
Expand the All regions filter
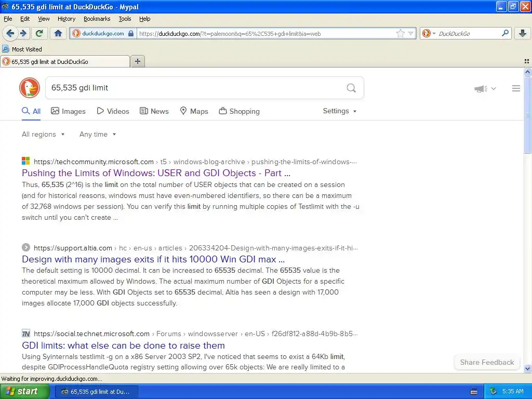[x=43, y=135]
